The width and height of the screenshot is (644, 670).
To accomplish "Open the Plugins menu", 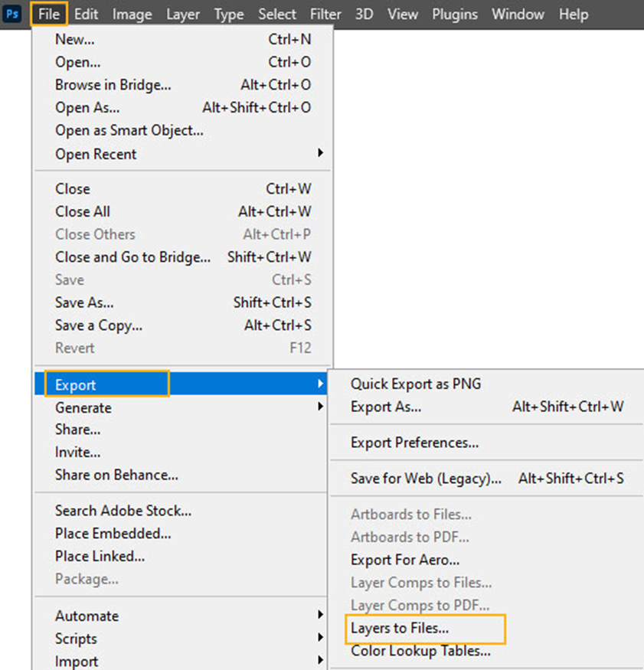I will tap(454, 14).
